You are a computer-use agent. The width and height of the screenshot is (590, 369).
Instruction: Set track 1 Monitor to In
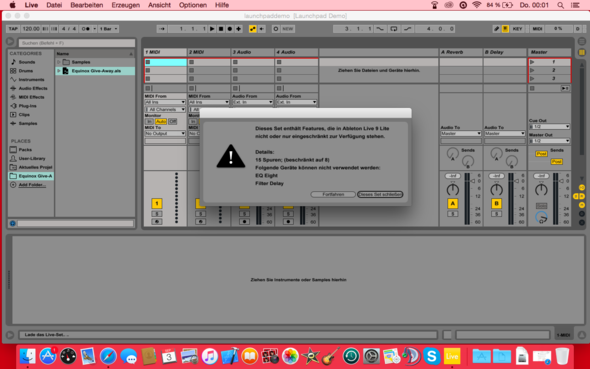click(149, 121)
